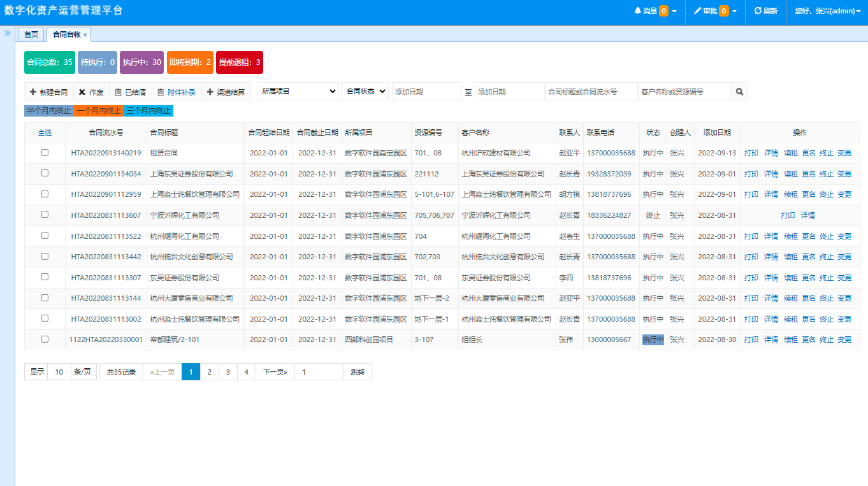Screen dimensions: 868x486
Task: Check the box for HTA20220831113607
Action: 45,214
